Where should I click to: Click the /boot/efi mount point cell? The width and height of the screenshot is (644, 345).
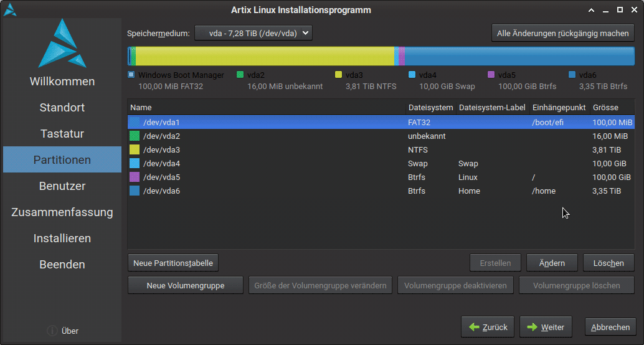[x=547, y=123]
